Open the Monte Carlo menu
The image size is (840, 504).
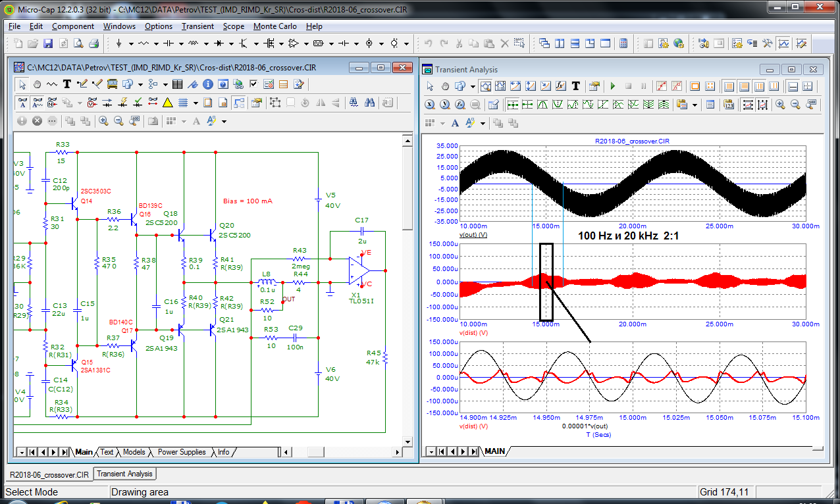pos(275,26)
